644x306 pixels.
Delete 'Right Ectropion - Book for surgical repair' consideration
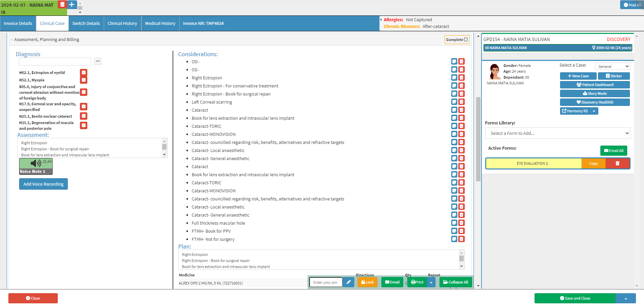click(x=462, y=94)
